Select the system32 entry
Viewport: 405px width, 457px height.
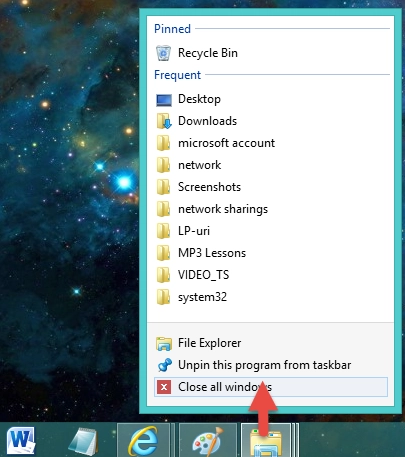[x=271, y=297]
